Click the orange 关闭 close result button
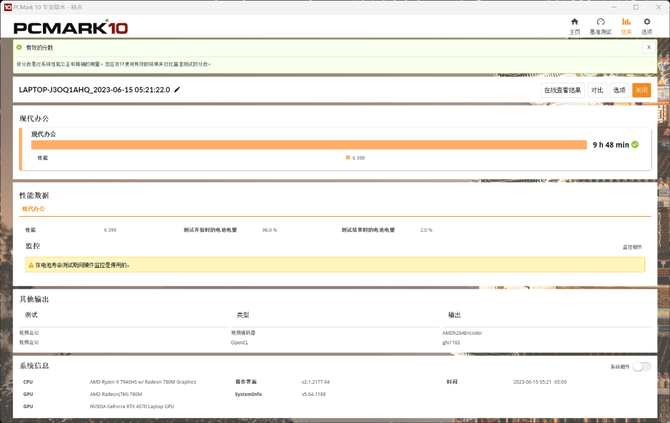Image resolution: width=670 pixels, height=423 pixels. (x=641, y=90)
